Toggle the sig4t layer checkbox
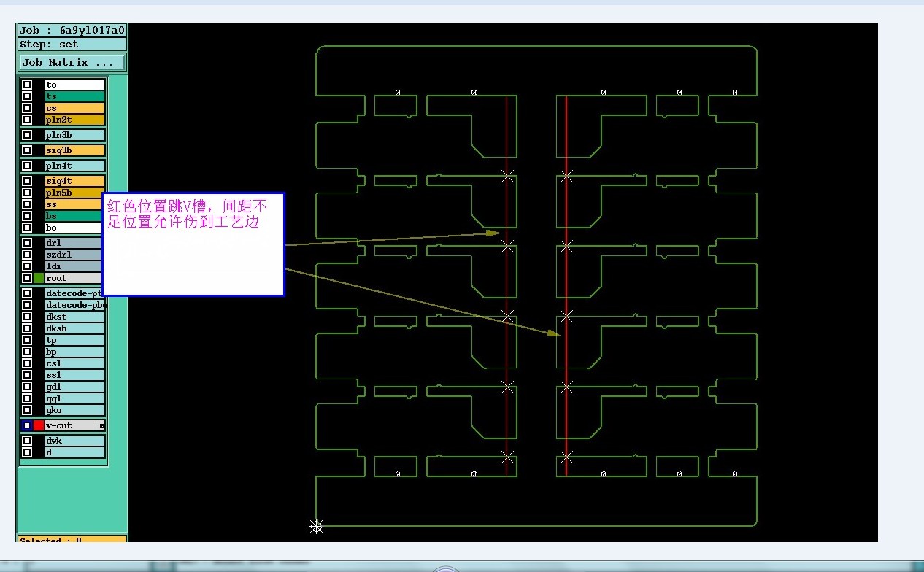Image resolution: width=924 pixels, height=572 pixels. (x=27, y=181)
